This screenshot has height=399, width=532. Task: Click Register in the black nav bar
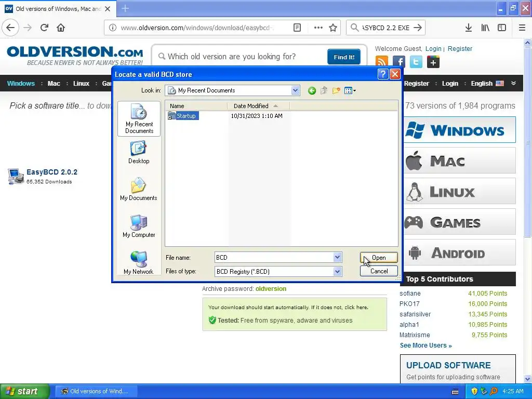[x=417, y=84]
